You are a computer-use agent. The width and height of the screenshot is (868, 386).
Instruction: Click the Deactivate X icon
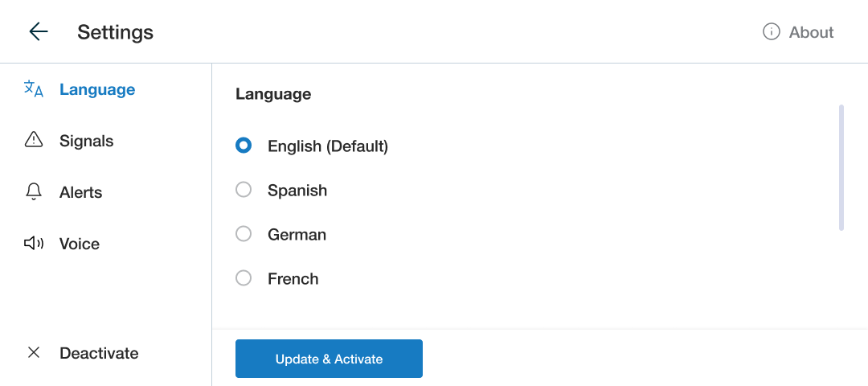click(34, 352)
